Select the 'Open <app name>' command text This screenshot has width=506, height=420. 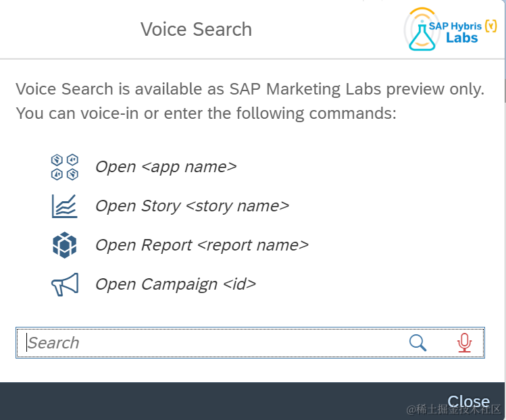point(166,167)
